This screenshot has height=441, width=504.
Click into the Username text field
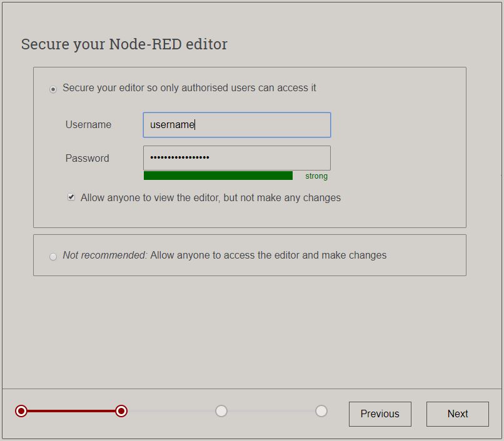coord(236,125)
